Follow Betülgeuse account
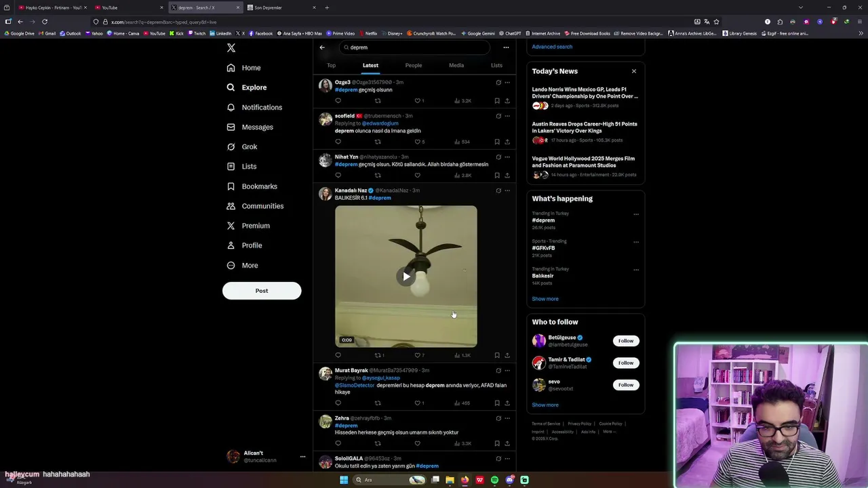This screenshot has height=488, width=868. [x=626, y=341]
